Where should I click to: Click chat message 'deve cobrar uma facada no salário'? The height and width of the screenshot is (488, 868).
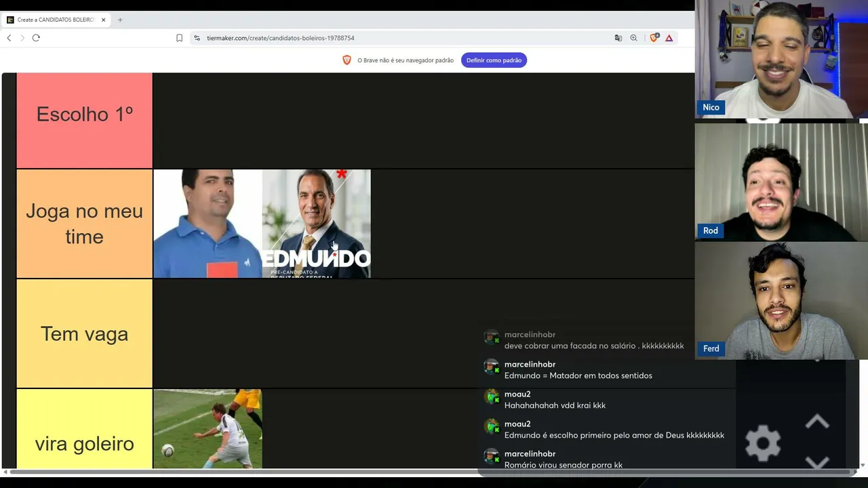click(594, 346)
